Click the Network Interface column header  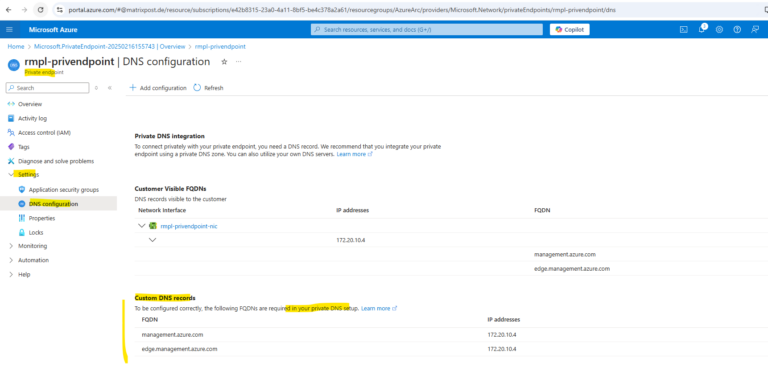point(162,210)
